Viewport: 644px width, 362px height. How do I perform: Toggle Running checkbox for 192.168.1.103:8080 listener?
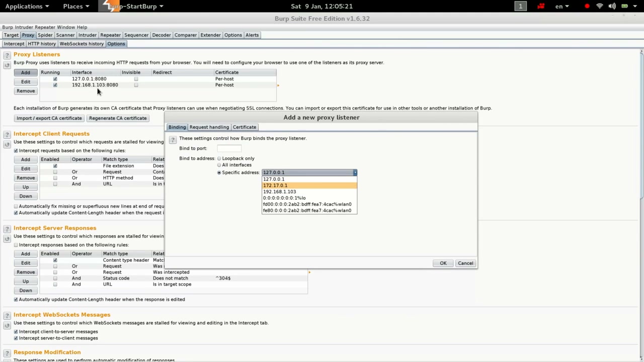tap(55, 85)
